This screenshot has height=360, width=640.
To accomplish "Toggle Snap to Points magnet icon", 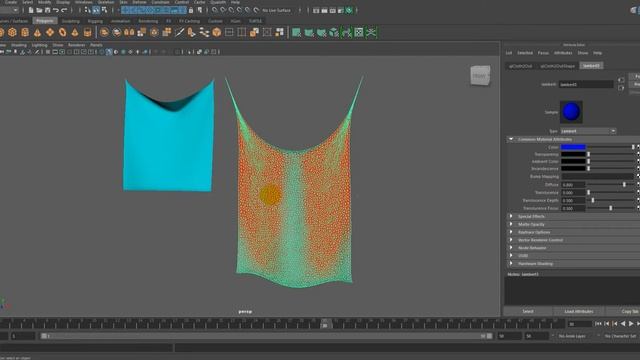I will (x=231, y=10).
